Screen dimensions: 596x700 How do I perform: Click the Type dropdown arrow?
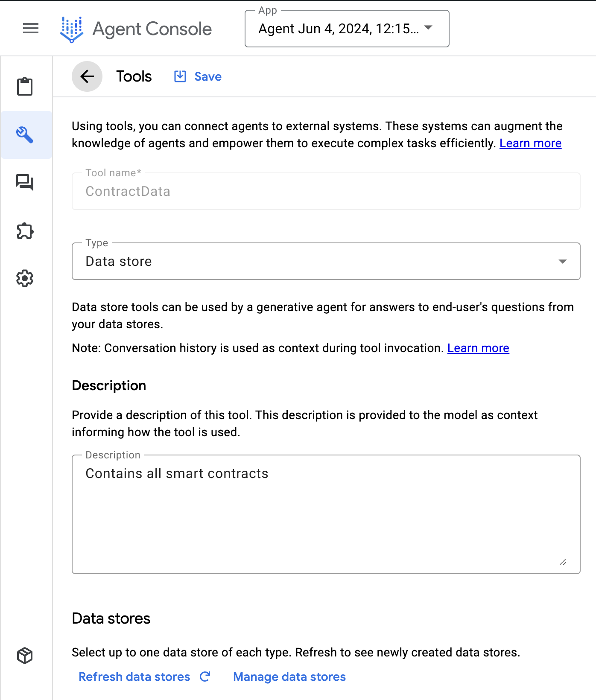pos(563,261)
